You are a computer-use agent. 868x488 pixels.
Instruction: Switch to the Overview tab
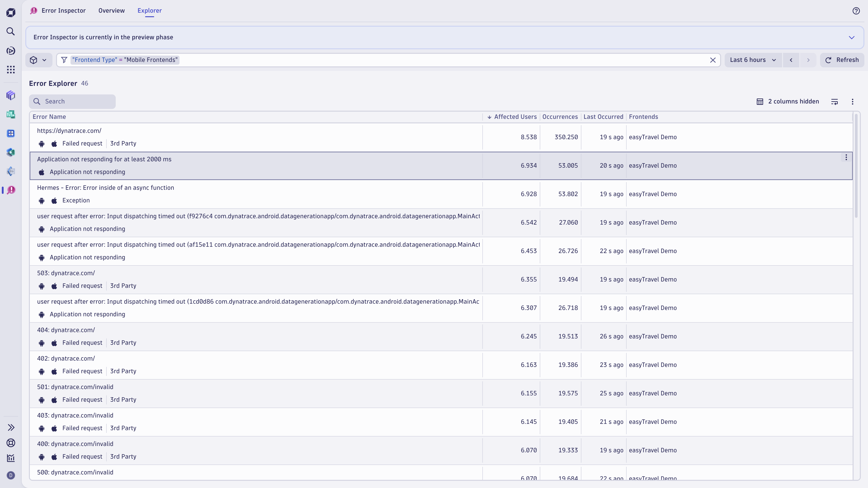[x=111, y=10]
